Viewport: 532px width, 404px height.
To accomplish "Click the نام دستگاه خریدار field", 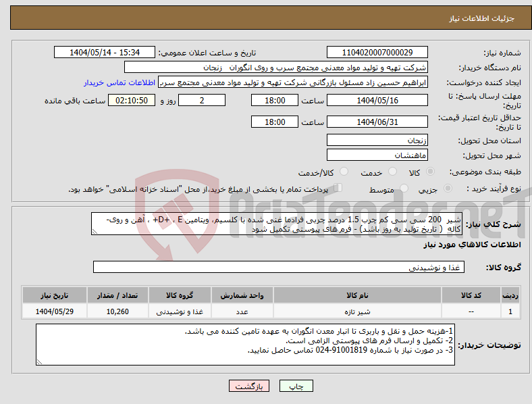I will coord(276,67).
